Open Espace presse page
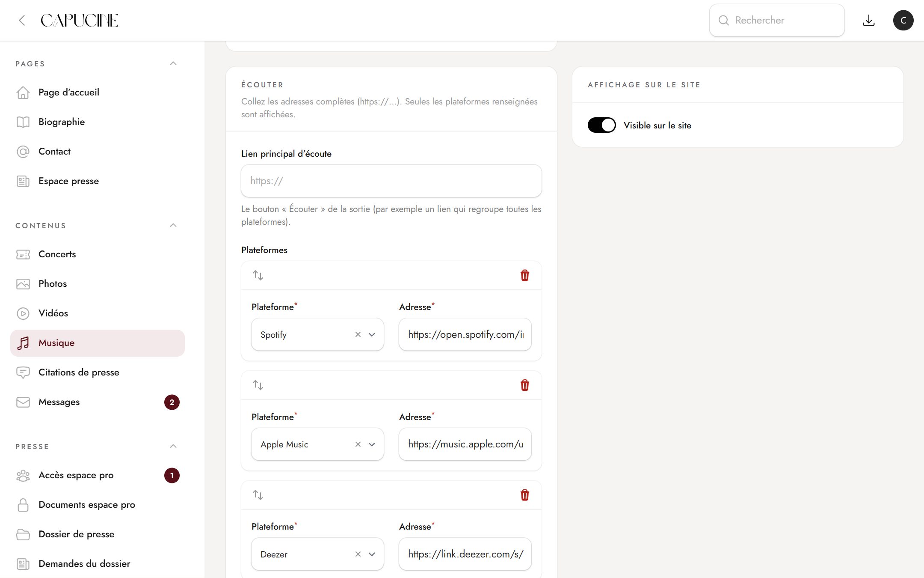 [98, 181]
